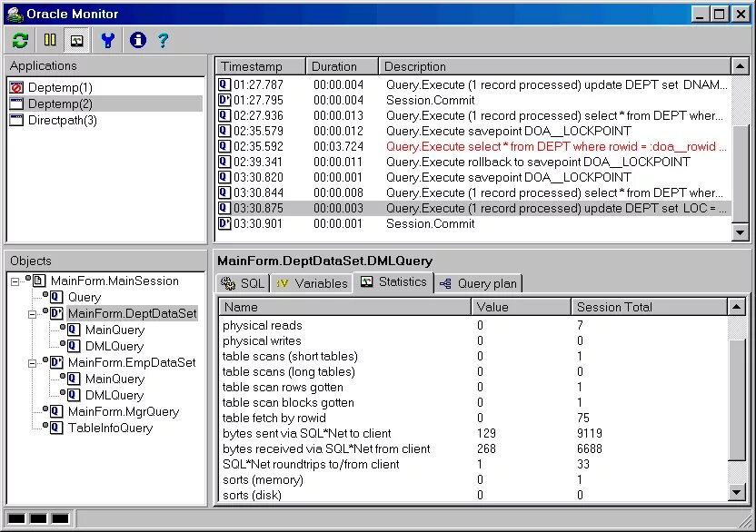Select the Deptemp(1) application
Image resolution: width=756 pixels, height=532 pixels.
pyautogui.click(x=60, y=88)
